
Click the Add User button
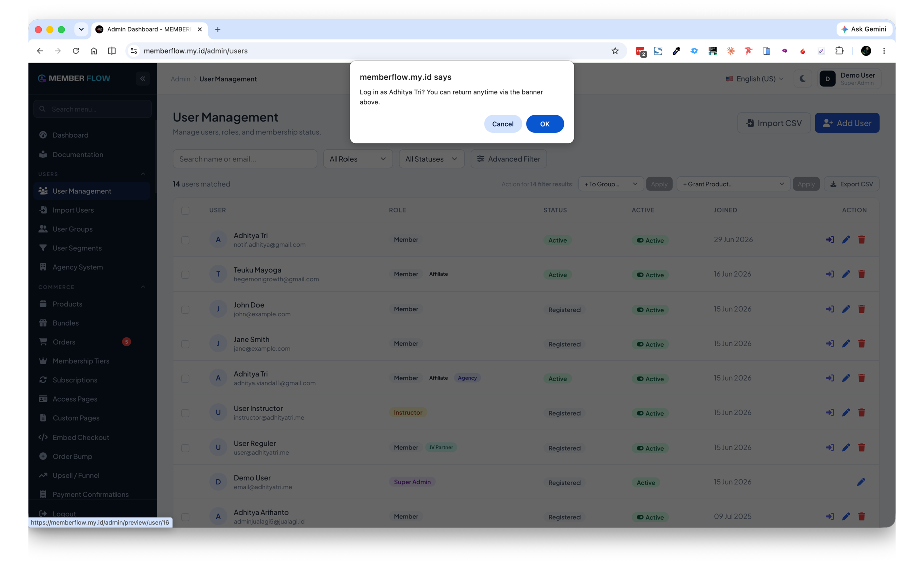click(x=847, y=123)
